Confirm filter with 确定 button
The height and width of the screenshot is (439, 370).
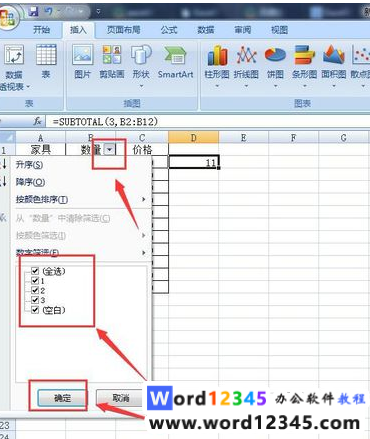tap(62, 397)
